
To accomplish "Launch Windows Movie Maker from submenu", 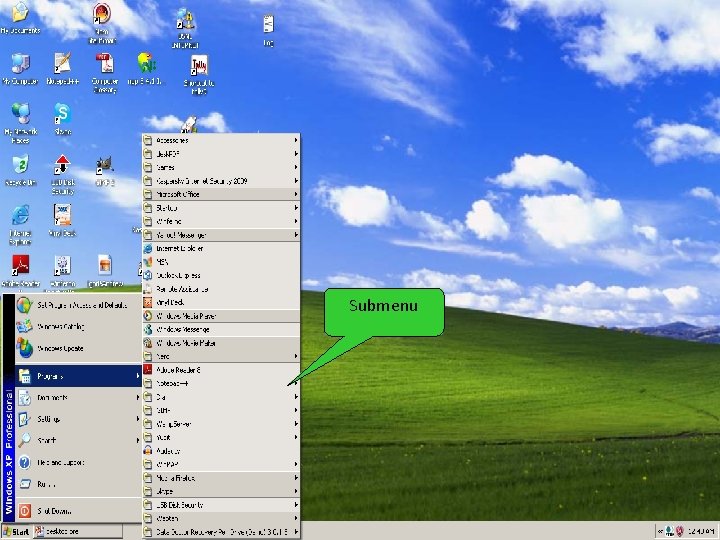I will (221, 343).
